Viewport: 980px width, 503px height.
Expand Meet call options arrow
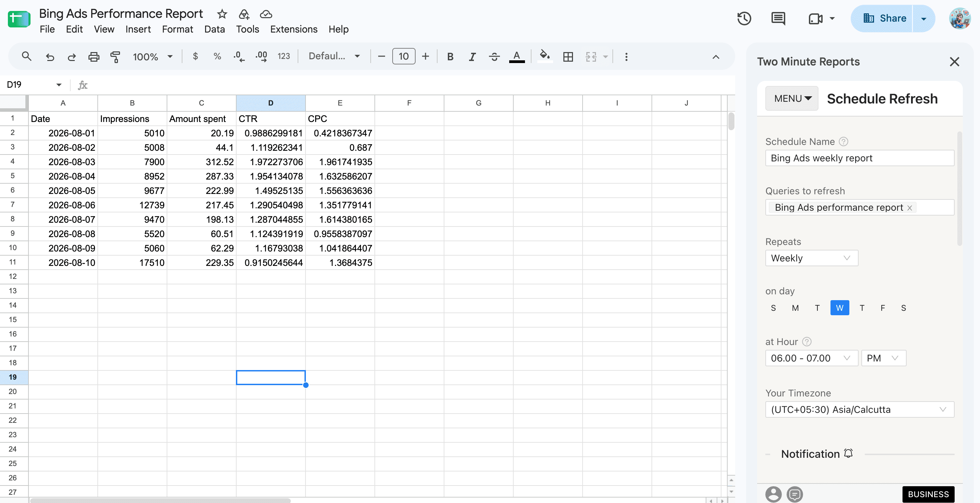[x=832, y=18]
